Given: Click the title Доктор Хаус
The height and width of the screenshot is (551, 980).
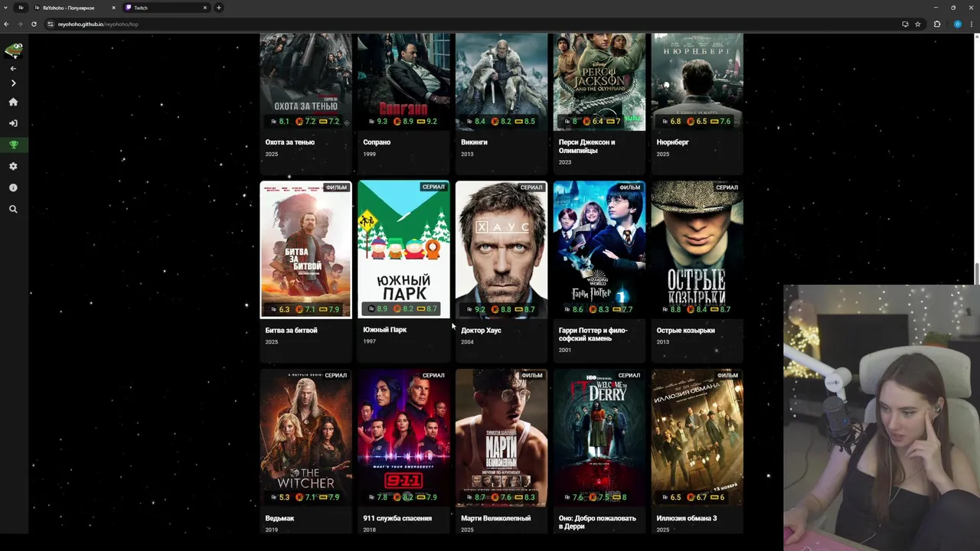Looking at the screenshot, I should (481, 331).
